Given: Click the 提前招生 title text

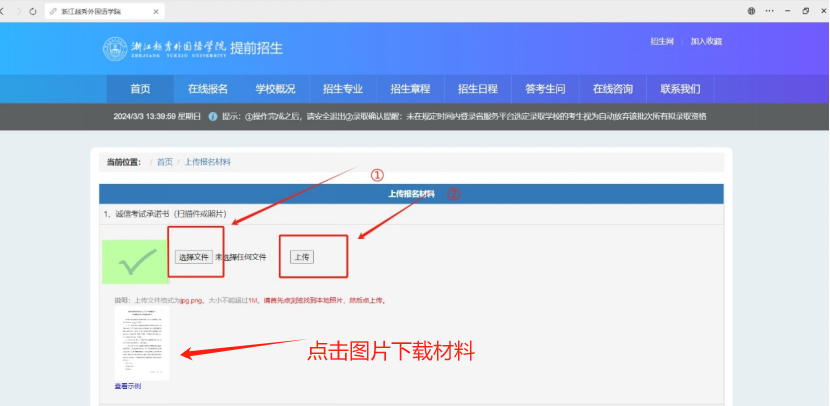Looking at the screenshot, I should click(257, 48).
